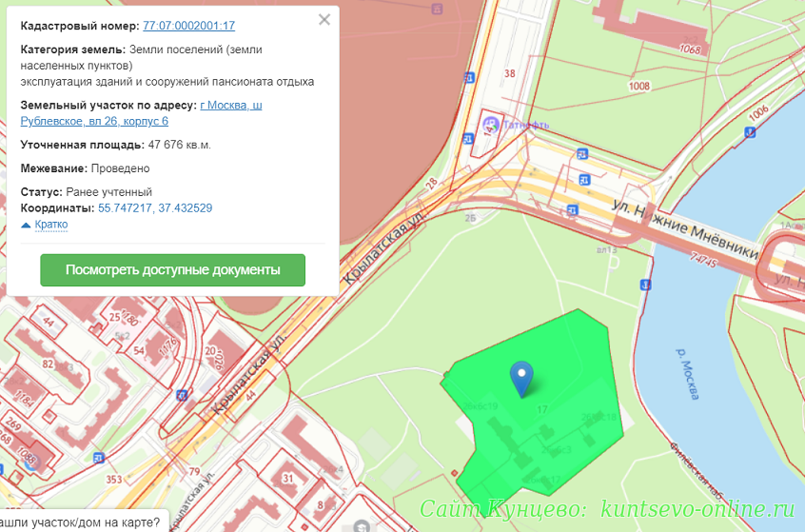Image resolution: width=805 pixels, height=532 pixels.
Task: Click building 31 on the map
Action: coord(288,477)
